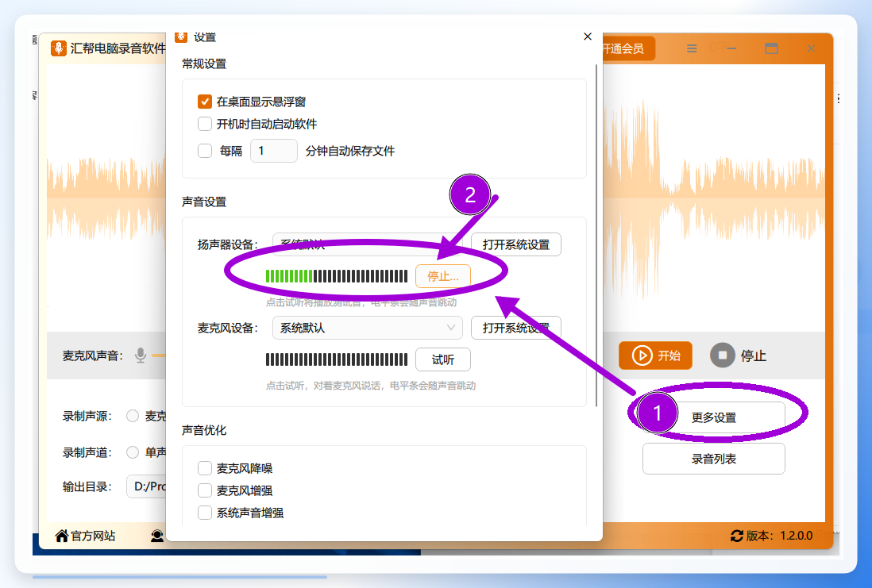Viewport: 872px width, 588px height.
Task: Click the app logo in main title bar
Action: pyautogui.click(x=59, y=48)
